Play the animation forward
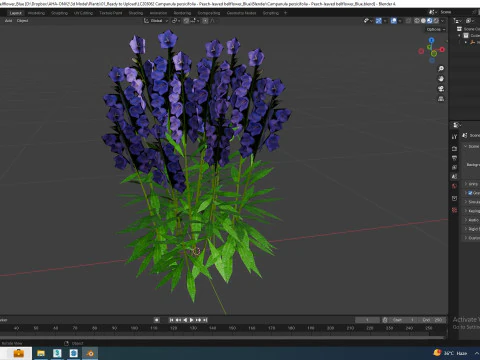Screen dimensions: 480x360 (192, 320)
